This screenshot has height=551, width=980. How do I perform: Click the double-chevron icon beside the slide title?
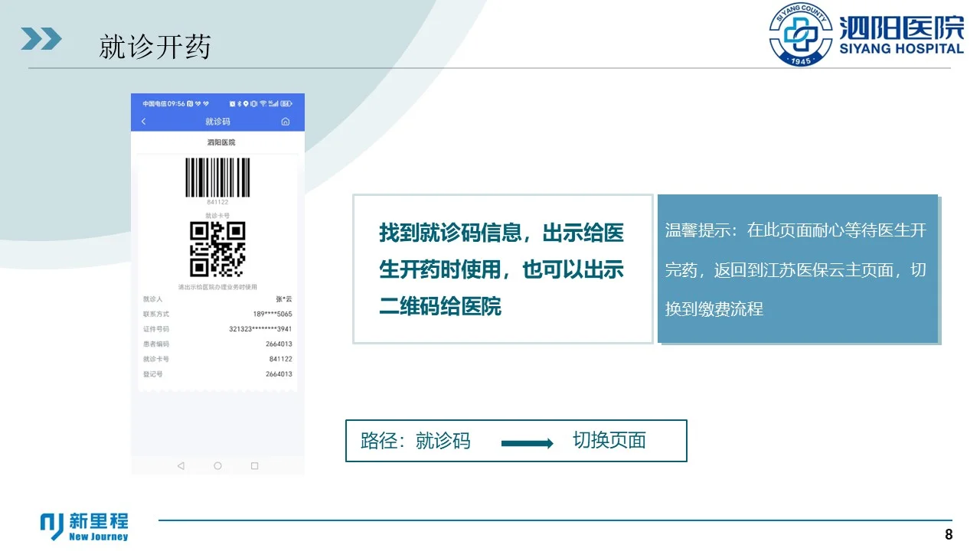(42, 37)
